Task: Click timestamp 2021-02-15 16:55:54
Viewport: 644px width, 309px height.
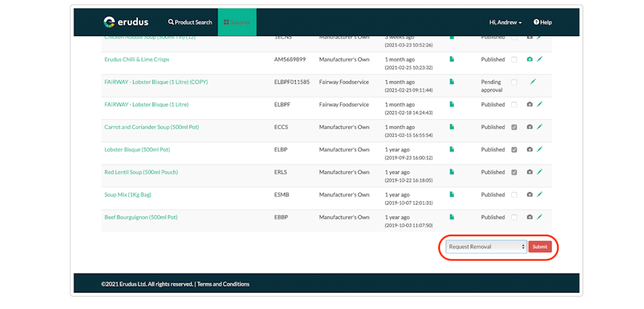Action: (408, 135)
